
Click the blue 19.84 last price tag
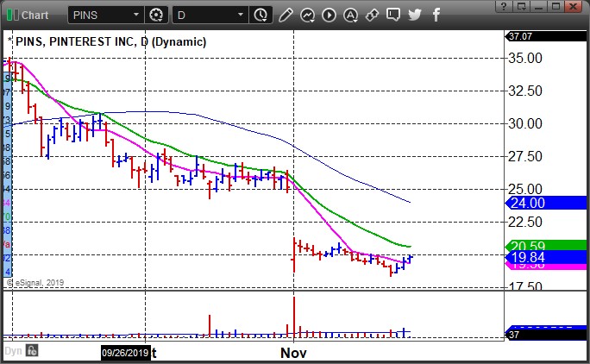546,257
